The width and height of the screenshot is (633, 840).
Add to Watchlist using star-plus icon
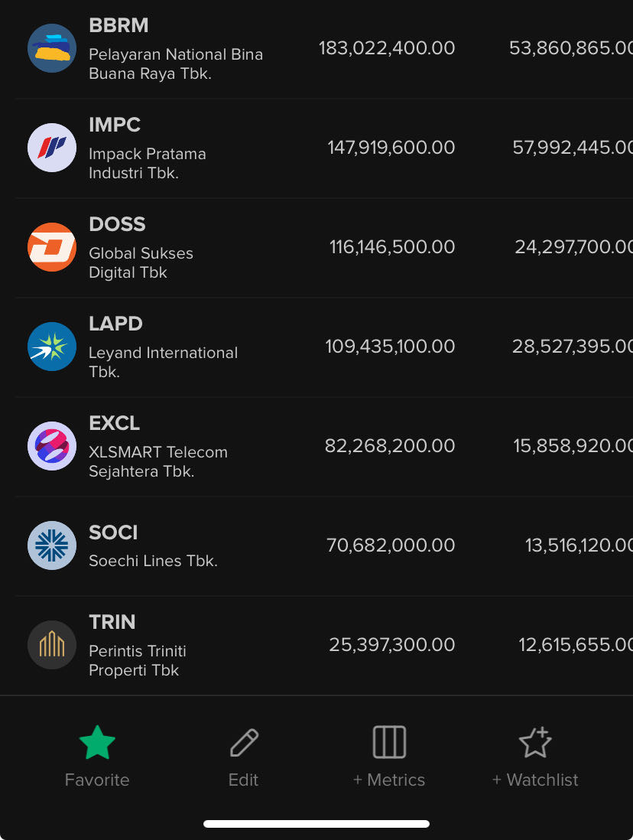click(x=535, y=743)
